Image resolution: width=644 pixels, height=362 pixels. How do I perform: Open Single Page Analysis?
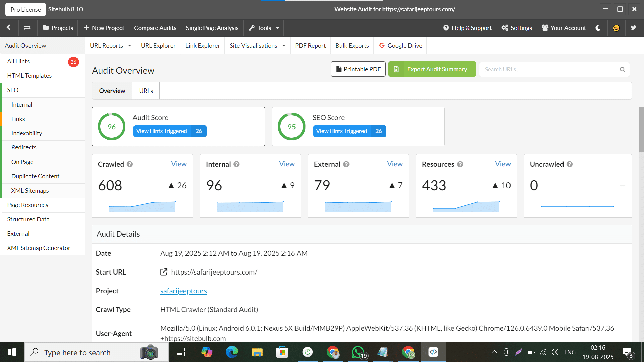212,28
